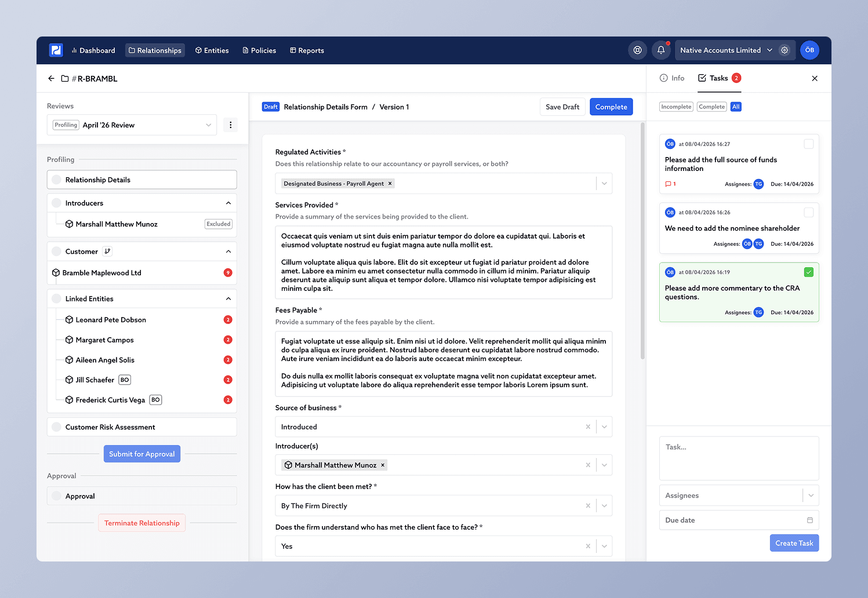The height and width of the screenshot is (598, 868).
Task: Uncheck the completed CRA questions task
Action: tap(809, 272)
